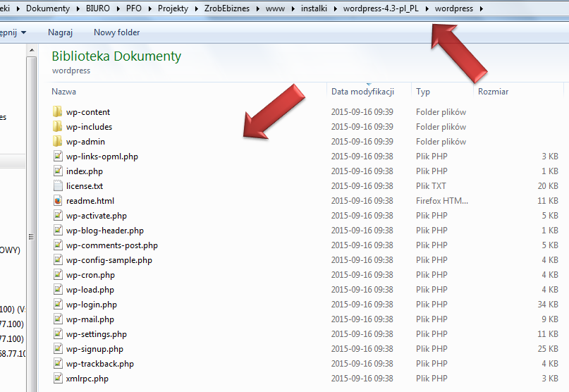
Task: Select the index.php file name
Action: pos(84,171)
